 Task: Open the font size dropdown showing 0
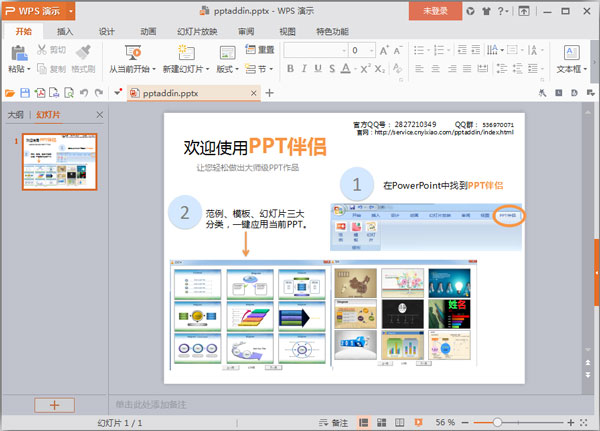[371, 50]
